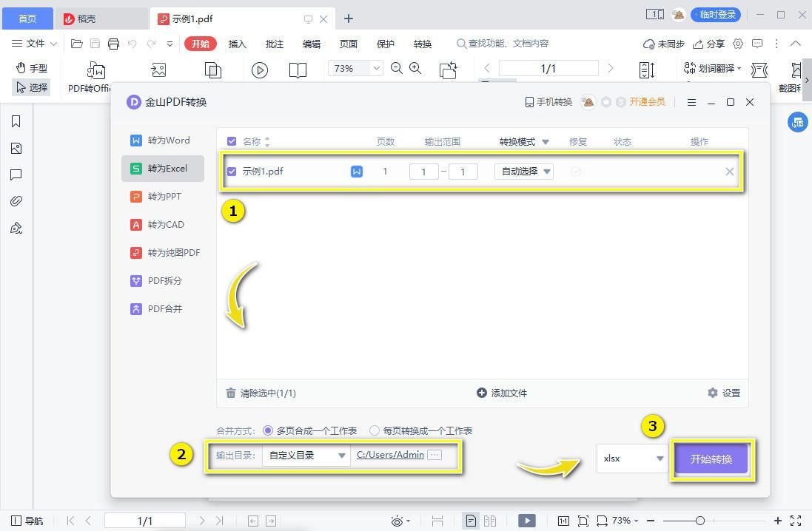Rotate document icon in toolbar

(x=448, y=70)
